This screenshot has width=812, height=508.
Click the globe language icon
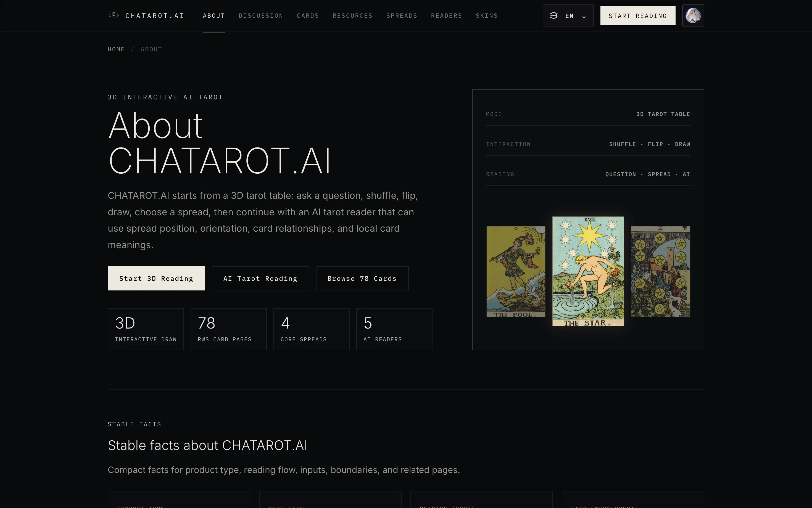553,15
